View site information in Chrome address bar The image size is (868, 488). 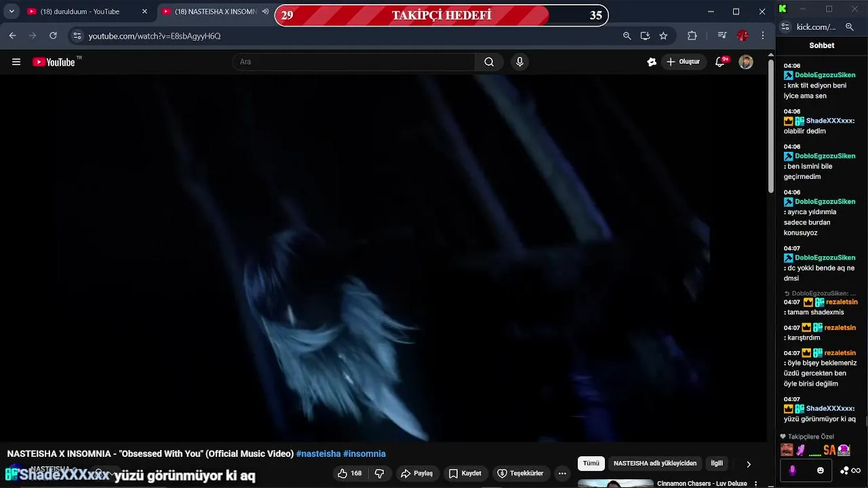[x=77, y=36]
